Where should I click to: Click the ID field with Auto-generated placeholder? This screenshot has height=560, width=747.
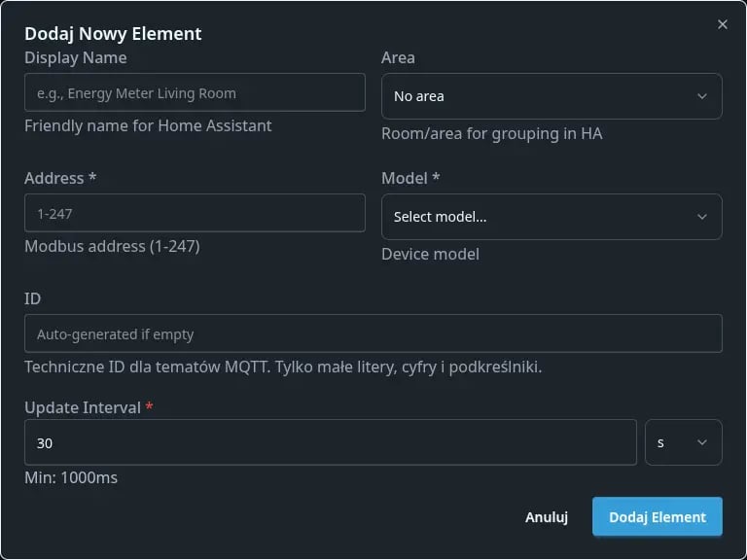click(373, 333)
